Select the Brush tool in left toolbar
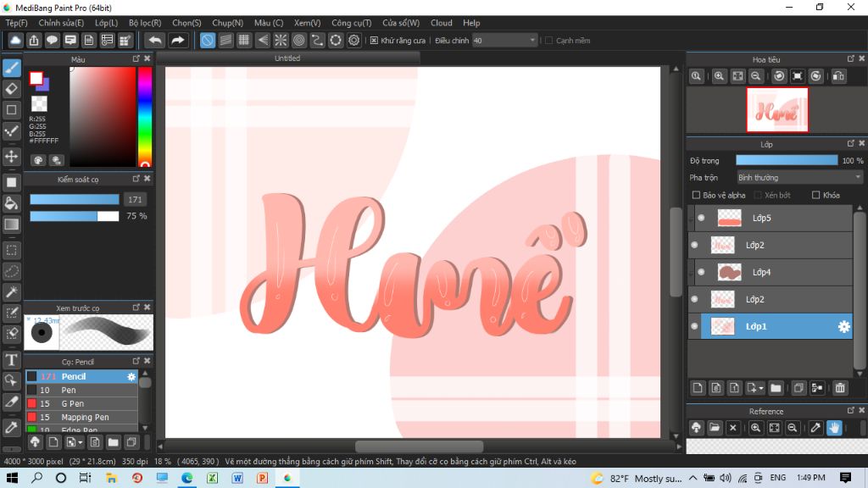The width and height of the screenshot is (868, 488). 12,68
